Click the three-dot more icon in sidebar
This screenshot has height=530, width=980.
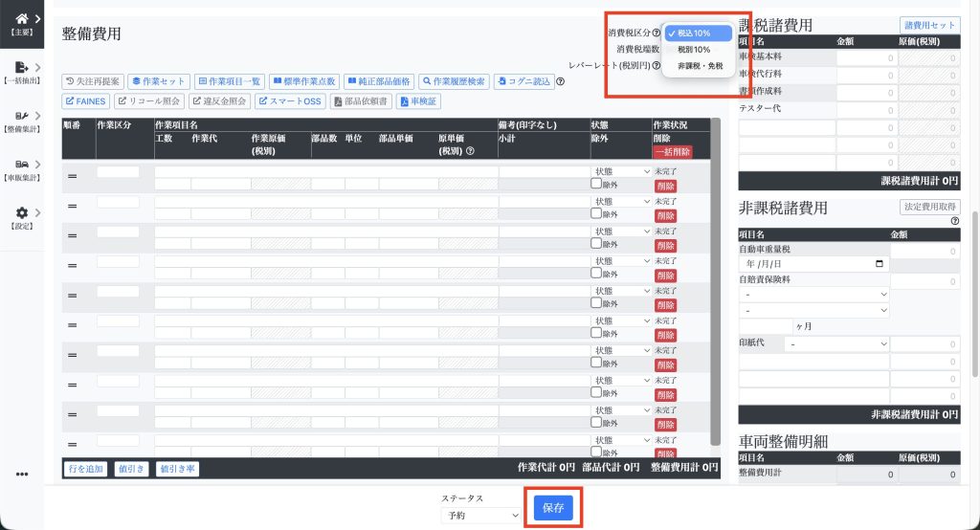[x=21, y=475]
